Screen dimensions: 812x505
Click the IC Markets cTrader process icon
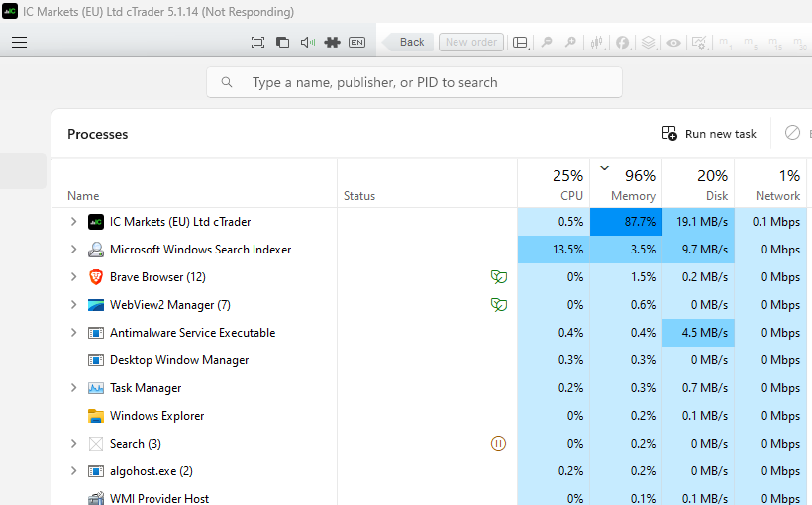click(96, 222)
